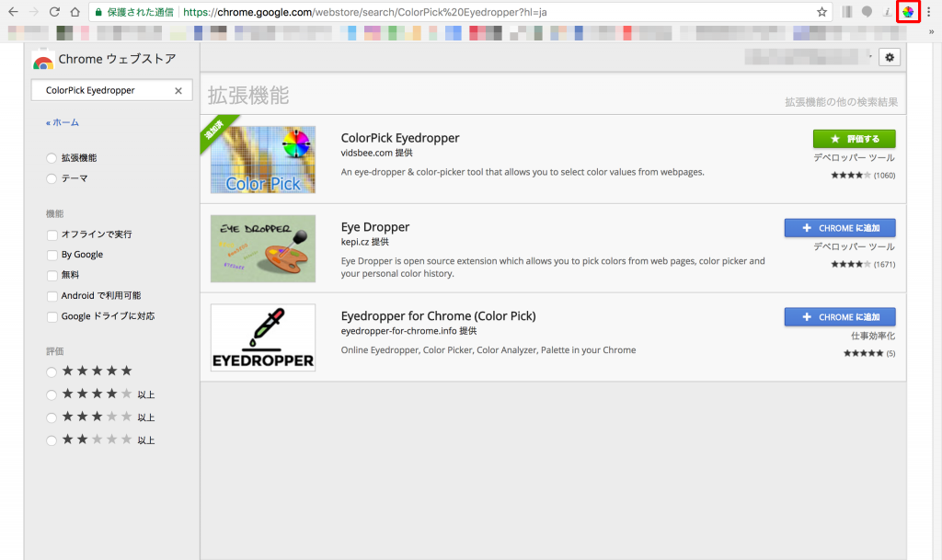Screen dimensions: 942x560
Task: Click デベロッパー ツール under the 評価する button
Action: pos(854,158)
